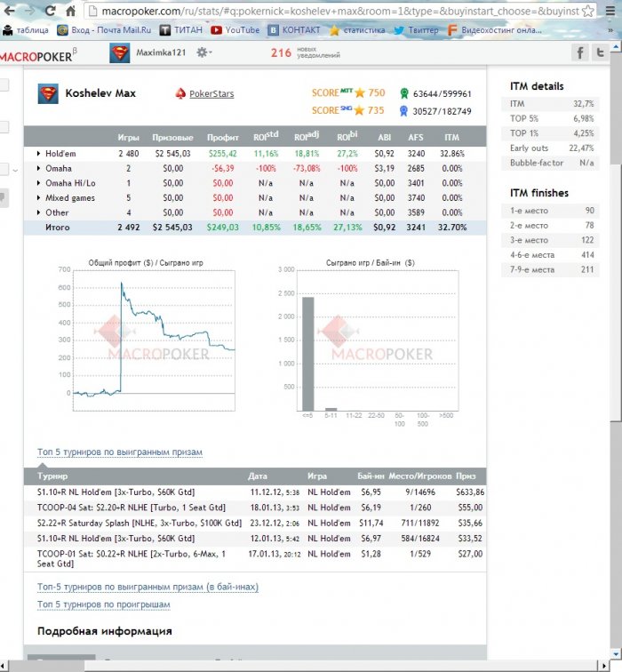Open the ТИТАН bookmark
The image size is (622, 672).
click(180, 30)
